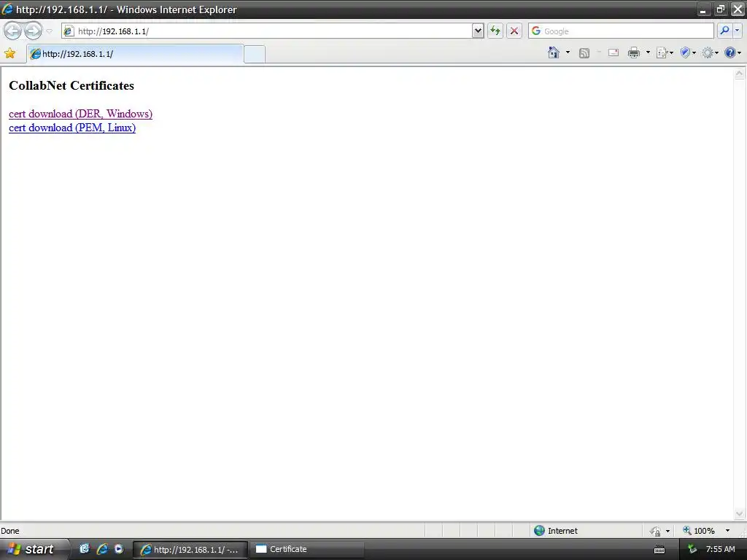Open a new blank tab
This screenshot has height=560, width=747.
pyautogui.click(x=255, y=54)
